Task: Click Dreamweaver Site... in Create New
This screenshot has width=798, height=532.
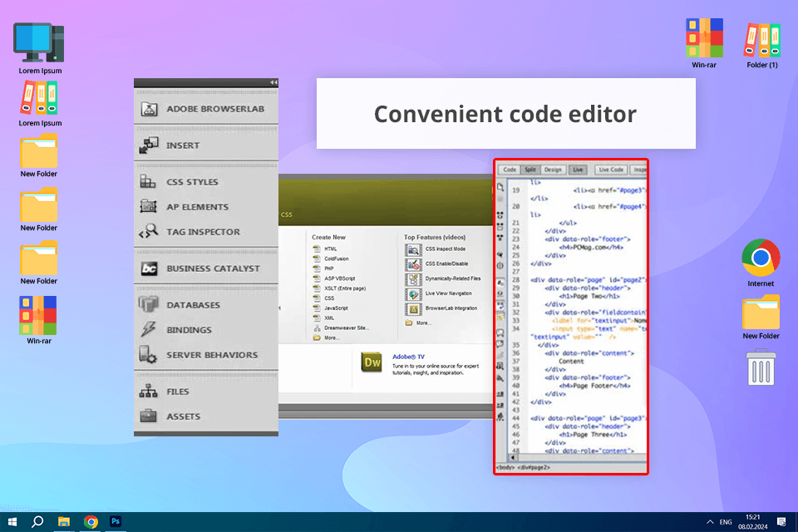Action: point(341,328)
